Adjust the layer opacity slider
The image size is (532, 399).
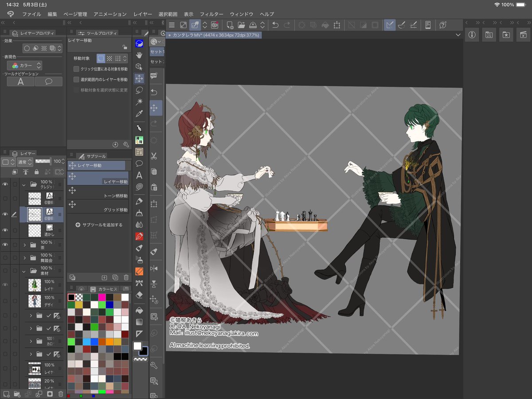(43, 162)
